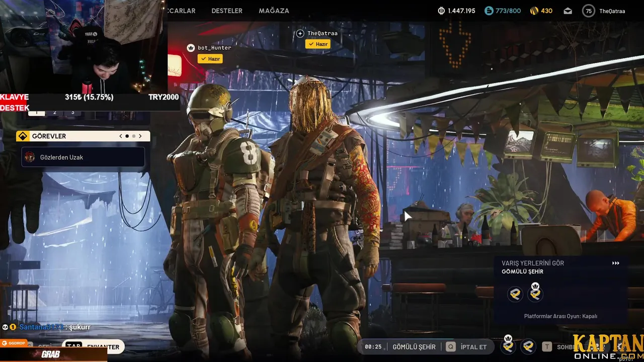Expand VARIŞ YERLERİNİ GÖR triple arrows
The width and height of the screenshot is (644, 362).
(616, 263)
